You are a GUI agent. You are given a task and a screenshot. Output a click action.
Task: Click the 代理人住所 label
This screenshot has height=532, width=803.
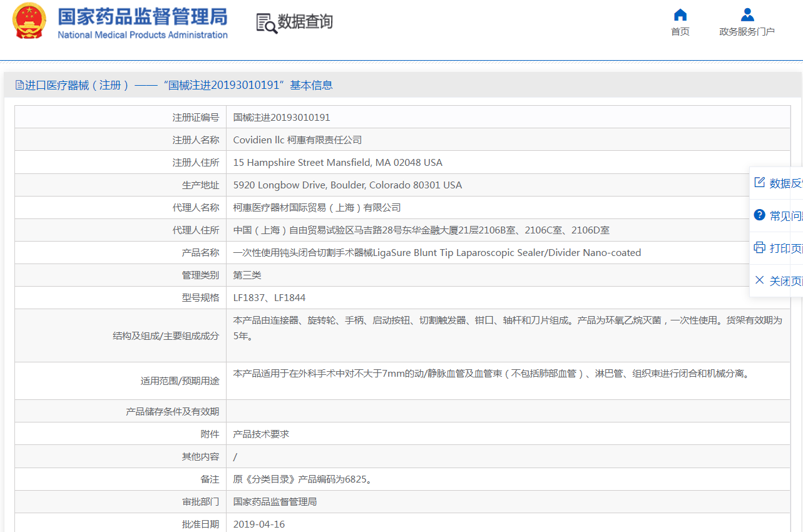pos(196,230)
